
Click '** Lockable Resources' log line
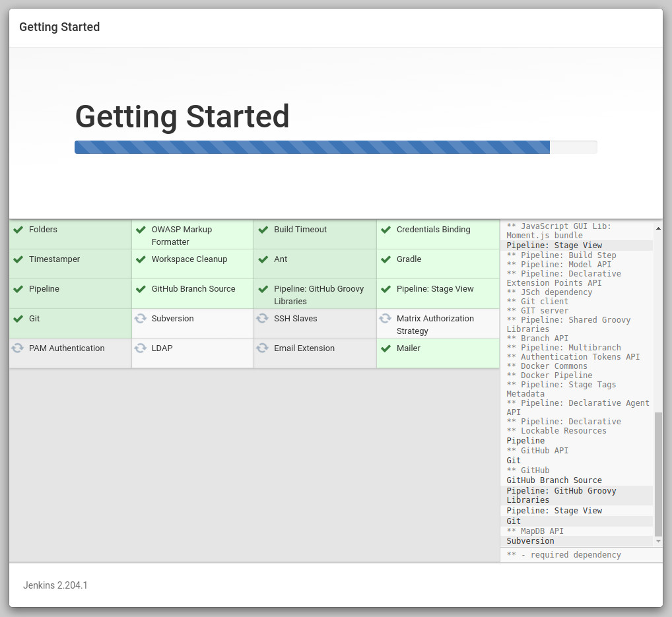pos(556,431)
